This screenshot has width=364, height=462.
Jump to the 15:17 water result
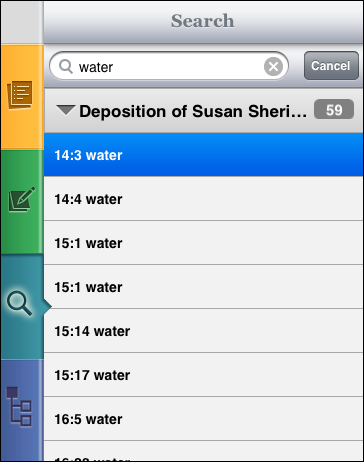click(x=204, y=375)
